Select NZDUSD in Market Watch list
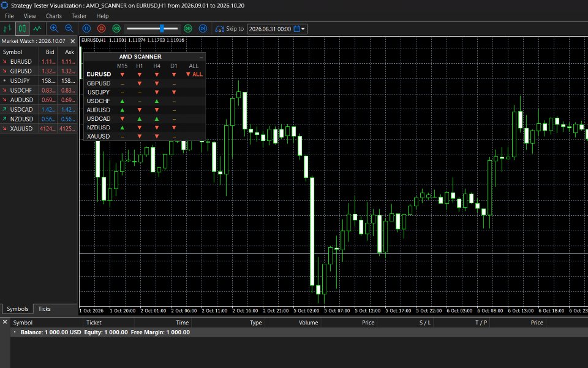 [x=39, y=119]
